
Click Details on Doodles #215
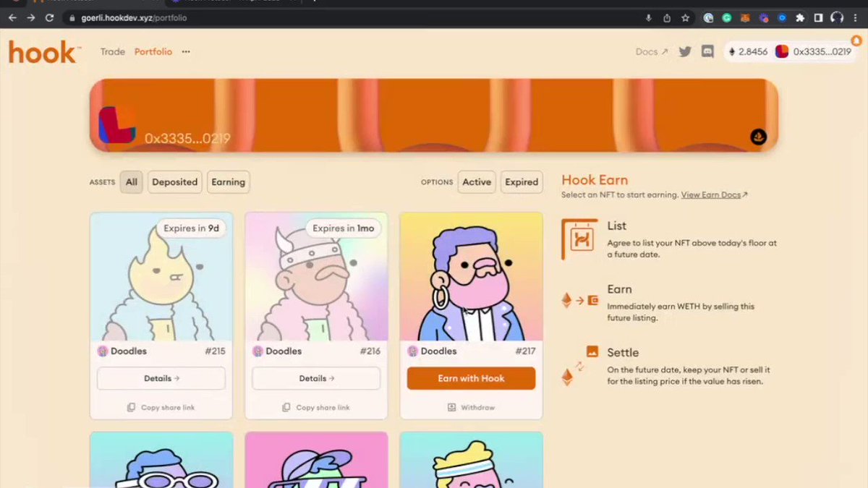161,378
